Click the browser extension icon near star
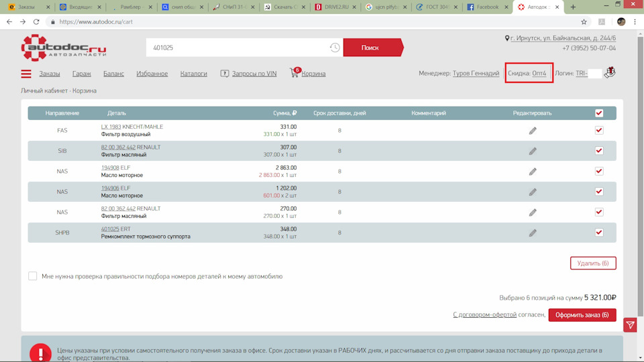 coord(602,21)
